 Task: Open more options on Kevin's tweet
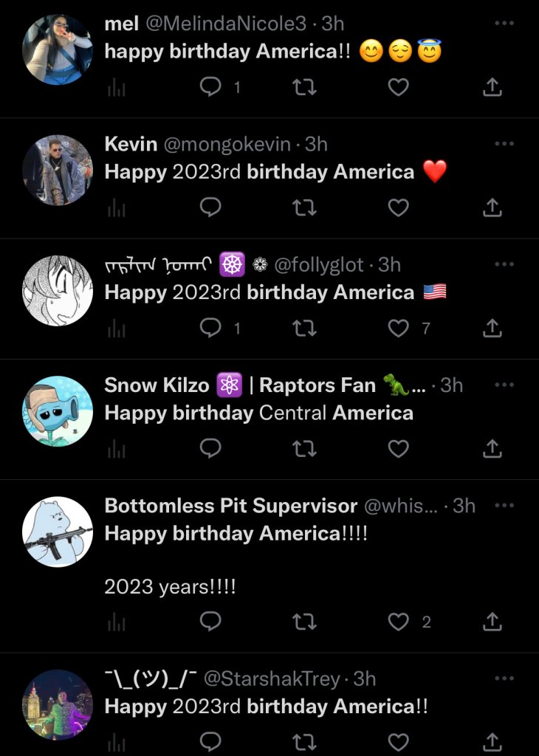point(504,143)
